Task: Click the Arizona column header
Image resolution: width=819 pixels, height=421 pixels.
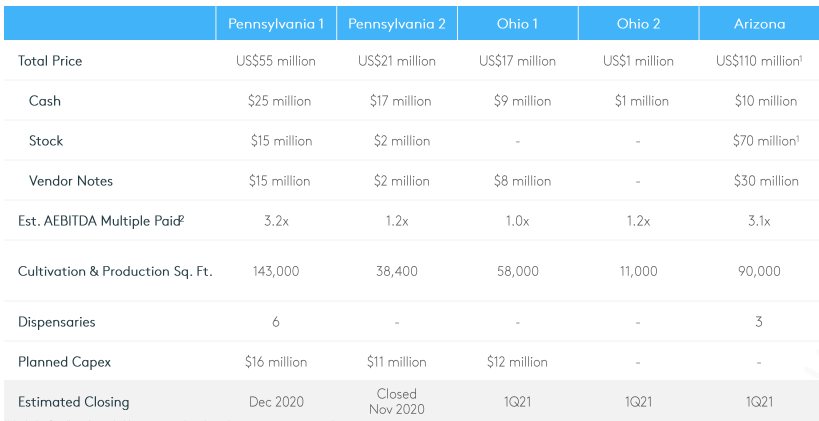Action: (x=758, y=21)
